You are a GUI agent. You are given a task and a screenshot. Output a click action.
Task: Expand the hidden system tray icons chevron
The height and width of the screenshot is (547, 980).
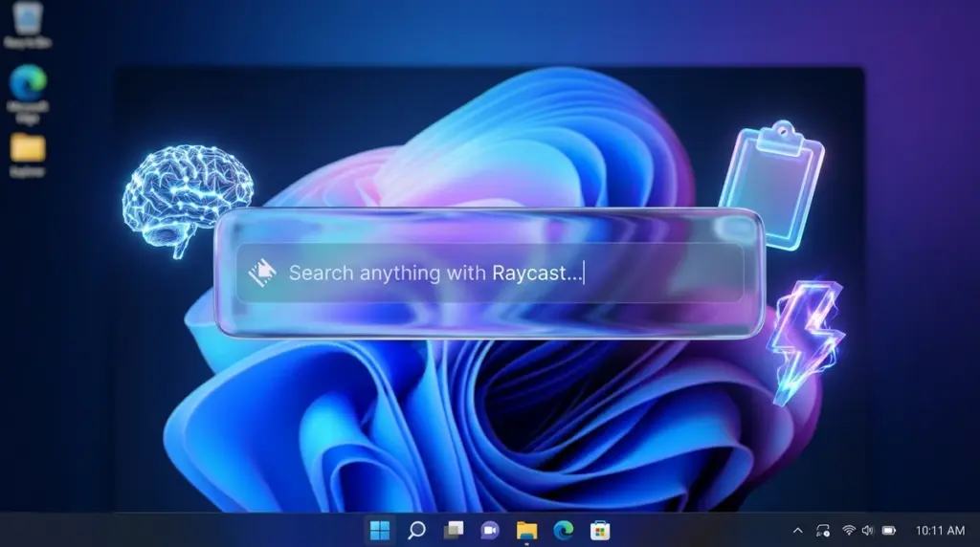click(798, 530)
